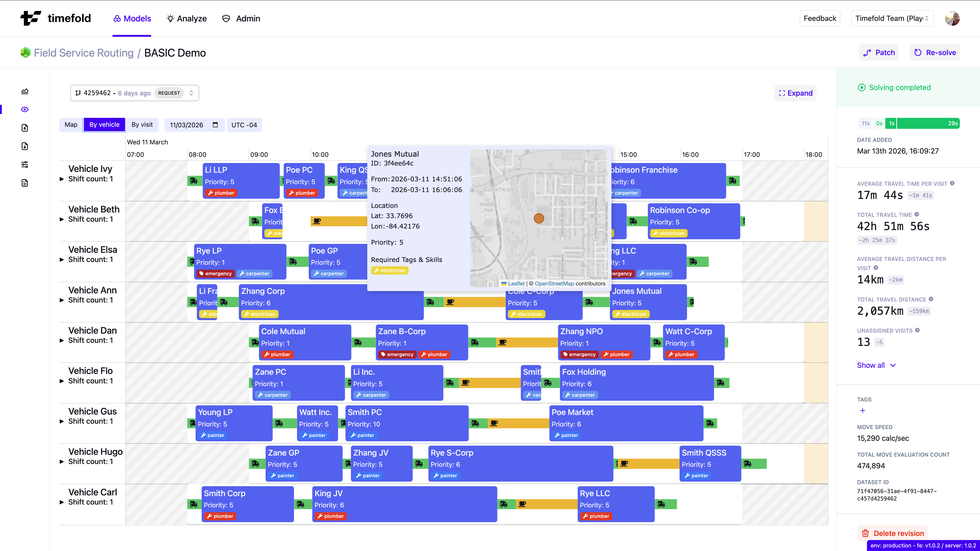Switch to the Map view
This screenshot has height=551, width=980.
(x=71, y=125)
